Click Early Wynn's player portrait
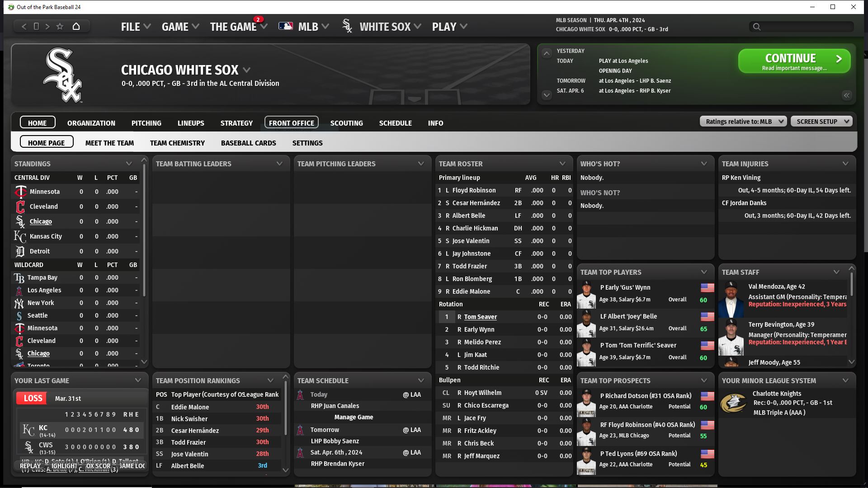The image size is (868, 488). click(x=586, y=294)
